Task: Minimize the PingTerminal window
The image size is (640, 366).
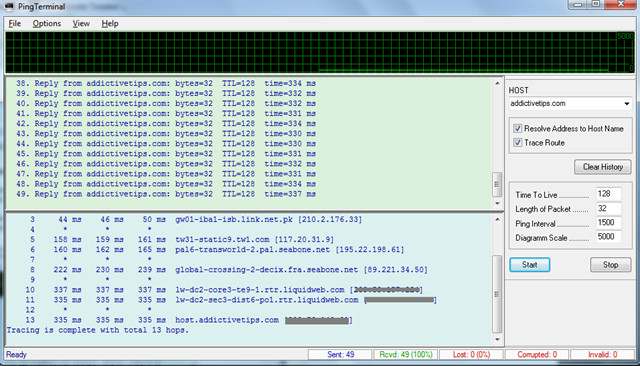Action: (x=578, y=4)
